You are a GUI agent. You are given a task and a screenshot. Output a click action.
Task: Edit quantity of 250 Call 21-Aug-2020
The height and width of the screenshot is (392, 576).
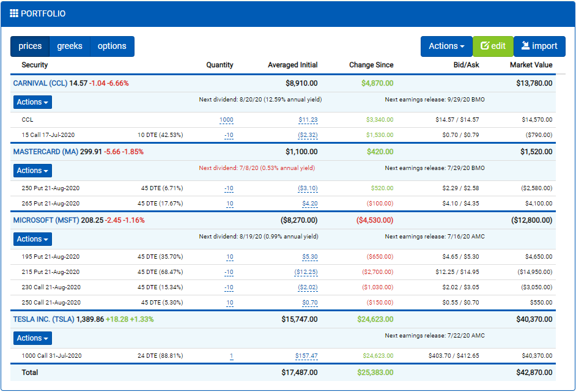click(x=230, y=303)
